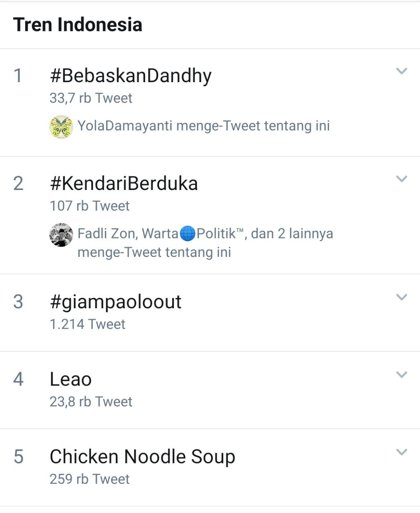
Task: Tap the globe emoji in Warta Politik name
Action: [x=187, y=234]
